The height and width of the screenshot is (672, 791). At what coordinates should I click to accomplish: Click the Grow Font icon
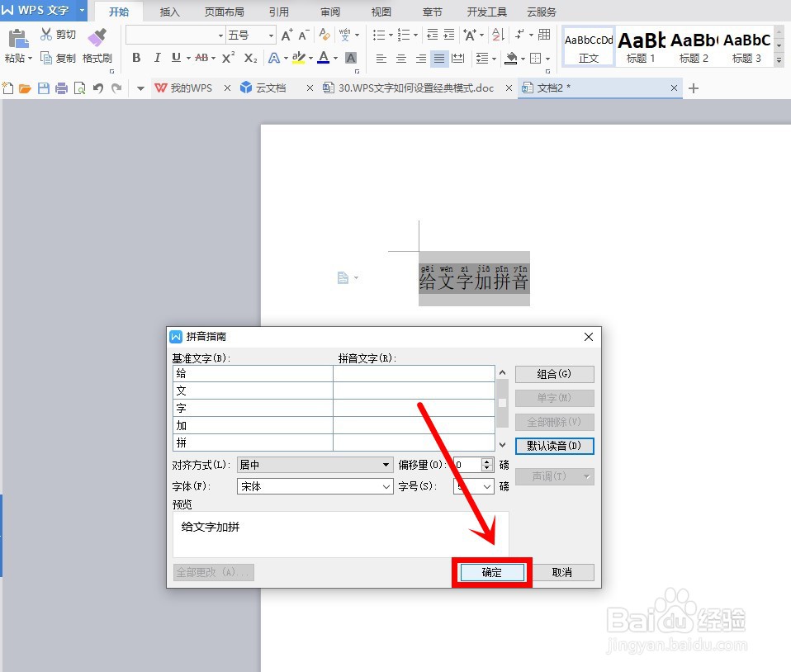[x=287, y=35]
